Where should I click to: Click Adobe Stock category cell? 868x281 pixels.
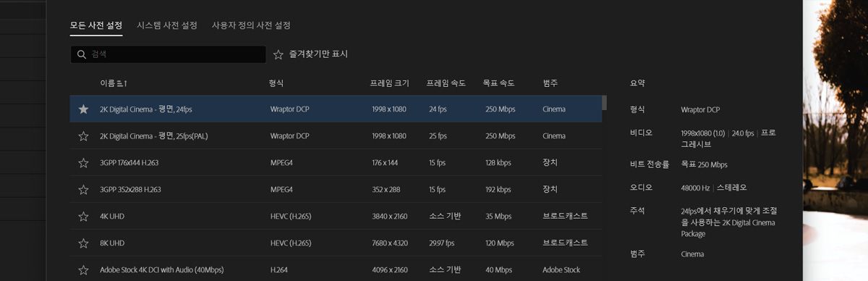[x=561, y=270]
